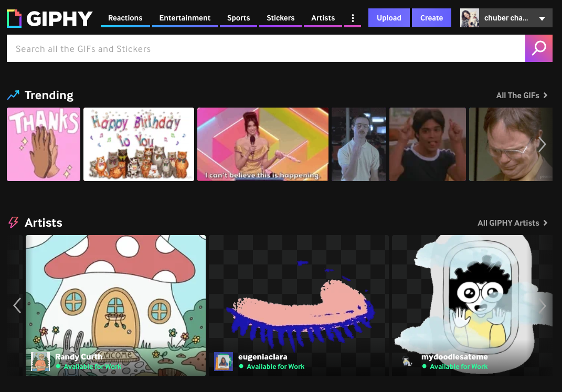Click the Create button
562x392 pixels.
[431, 18]
